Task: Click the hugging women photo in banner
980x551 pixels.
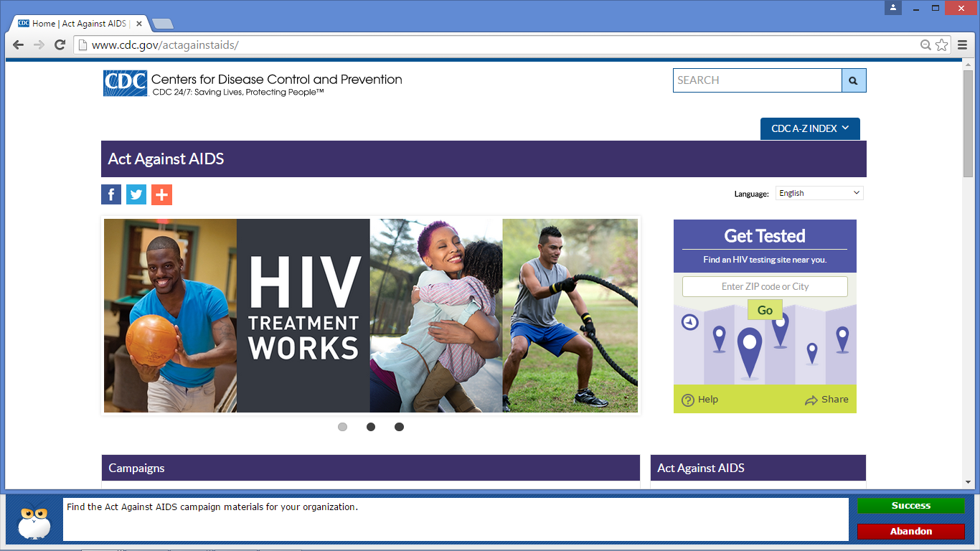Action: [x=436, y=316]
